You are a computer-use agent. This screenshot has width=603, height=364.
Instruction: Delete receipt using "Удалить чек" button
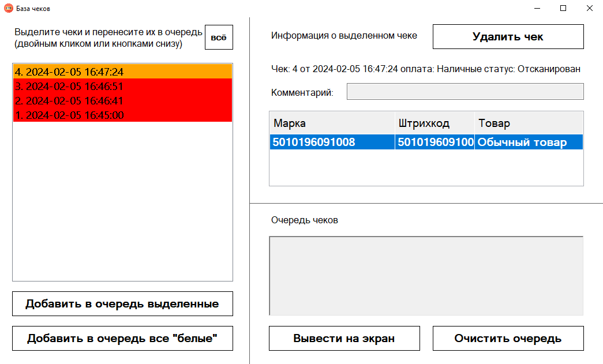pyautogui.click(x=508, y=37)
